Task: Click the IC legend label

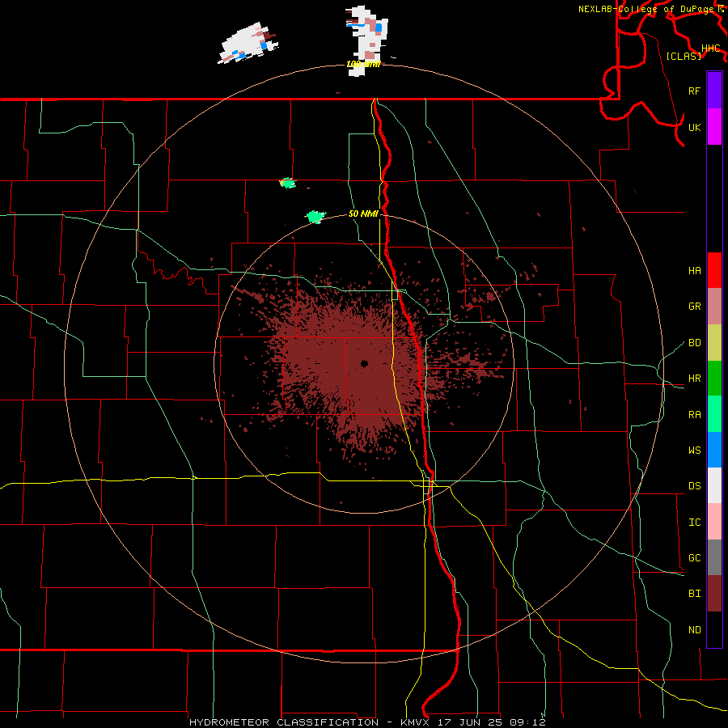Action: coord(694,523)
